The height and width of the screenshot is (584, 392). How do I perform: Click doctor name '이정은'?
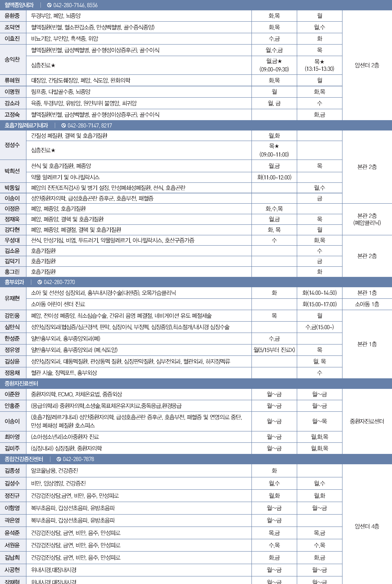pos(12,209)
